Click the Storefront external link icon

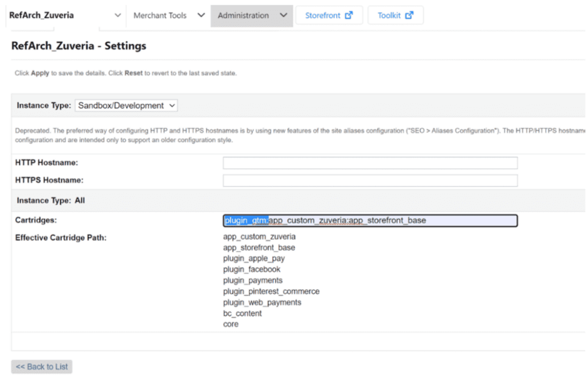point(349,15)
